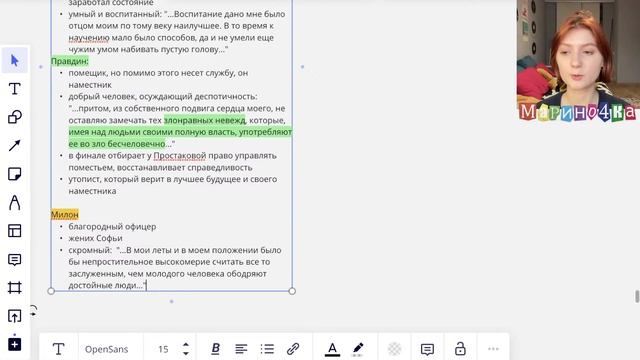Click the highlighted phrase 'злонравных невежд'

coord(205,120)
